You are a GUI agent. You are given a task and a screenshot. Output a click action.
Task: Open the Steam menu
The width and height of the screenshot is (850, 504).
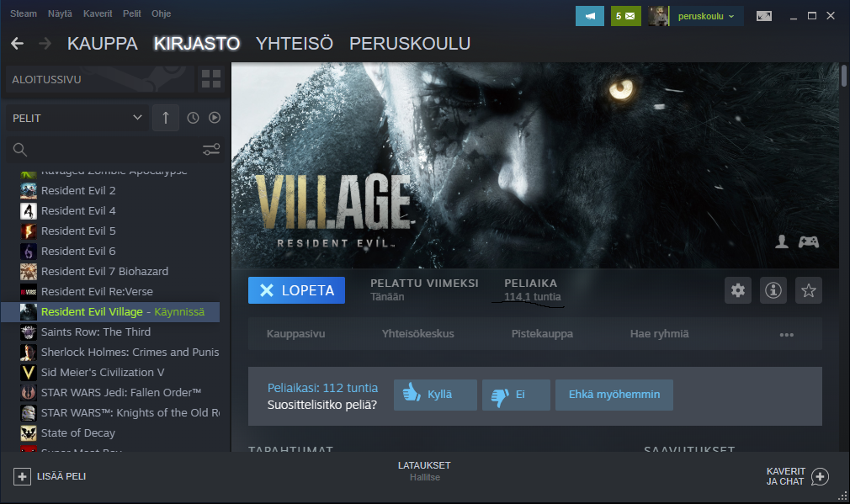tap(24, 13)
